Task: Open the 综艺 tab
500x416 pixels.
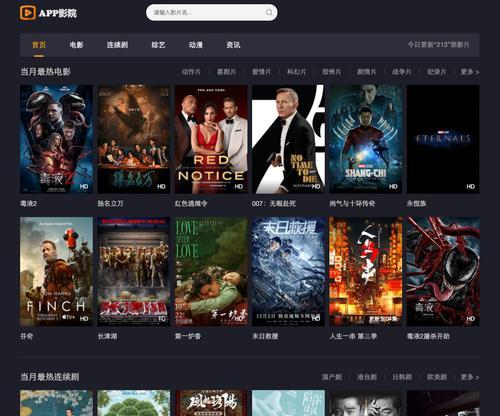Action: click(x=158, y=45)
